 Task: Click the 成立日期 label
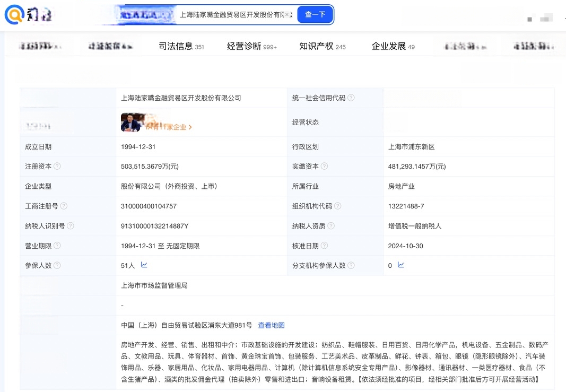pos(38,146)
